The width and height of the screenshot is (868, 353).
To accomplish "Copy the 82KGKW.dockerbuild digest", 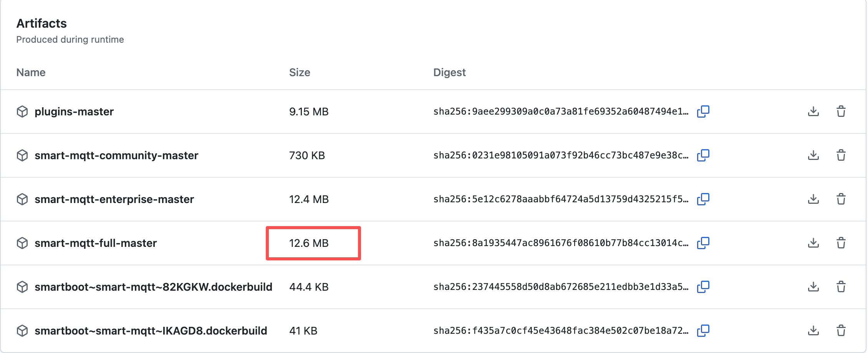I will tap(703, 287).
